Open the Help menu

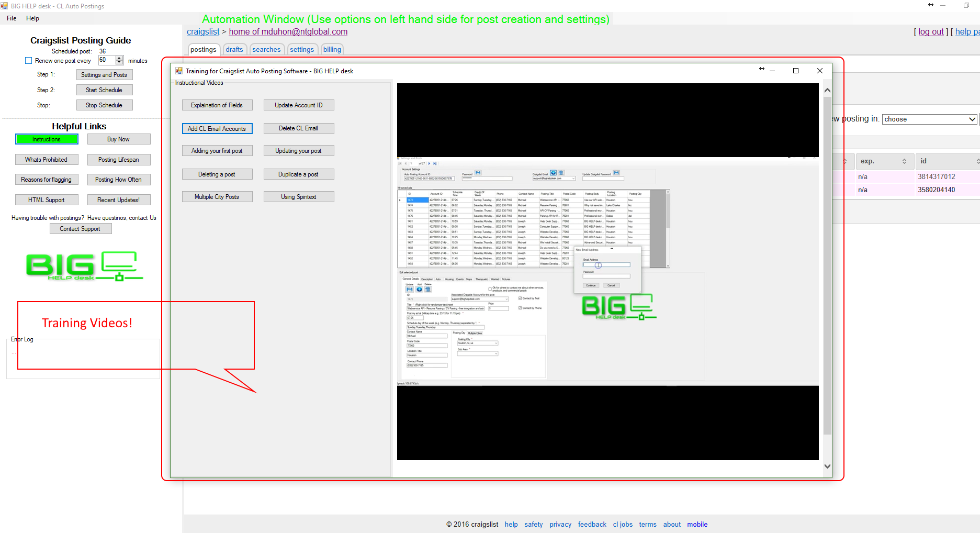(x=32, y=18)
